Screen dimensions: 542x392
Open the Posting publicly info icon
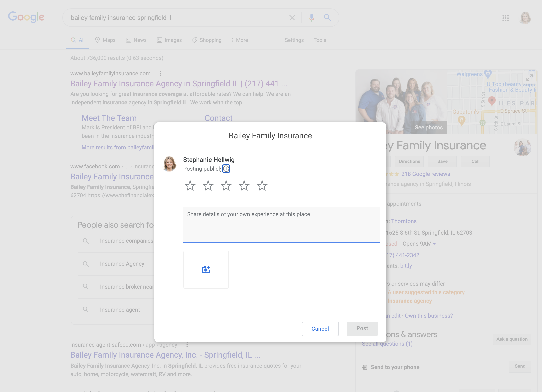tap(226, 169)
